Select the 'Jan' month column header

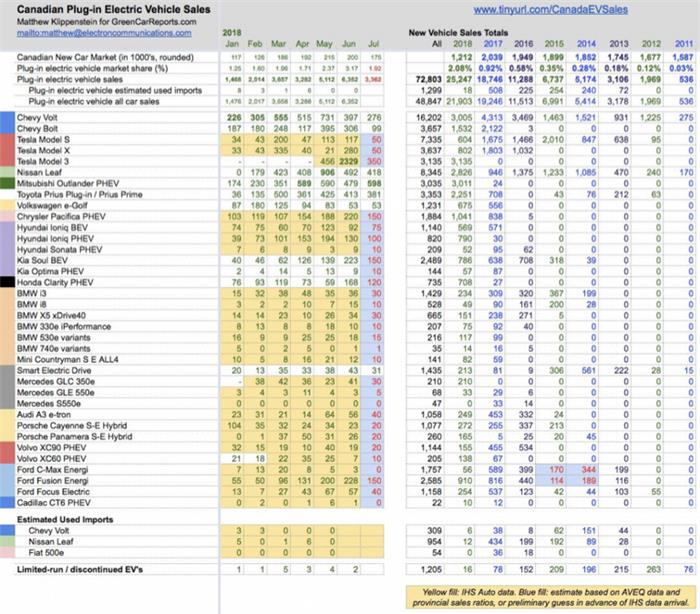pos(232,44)
